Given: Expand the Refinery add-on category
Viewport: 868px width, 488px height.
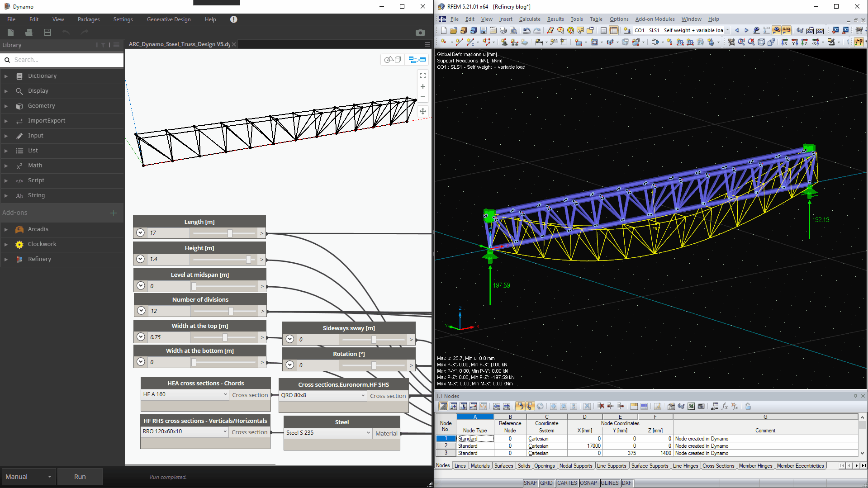Looking at the screenshot, I should coord(6,259).
